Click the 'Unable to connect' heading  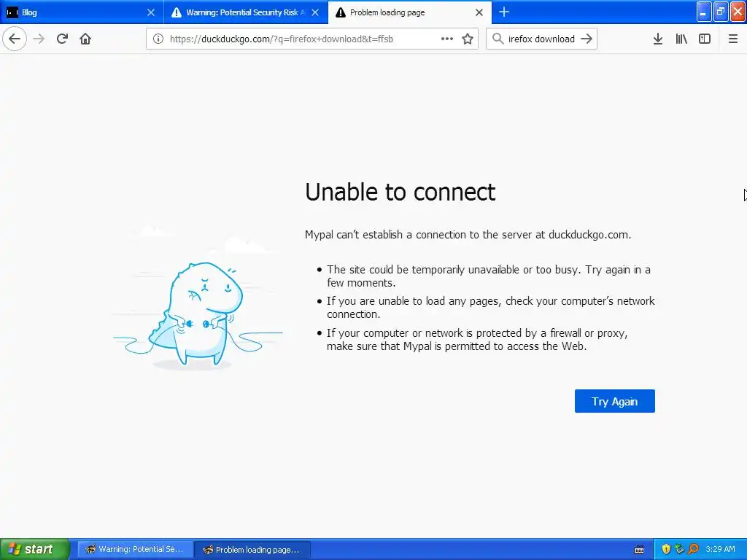click(400, 192)
